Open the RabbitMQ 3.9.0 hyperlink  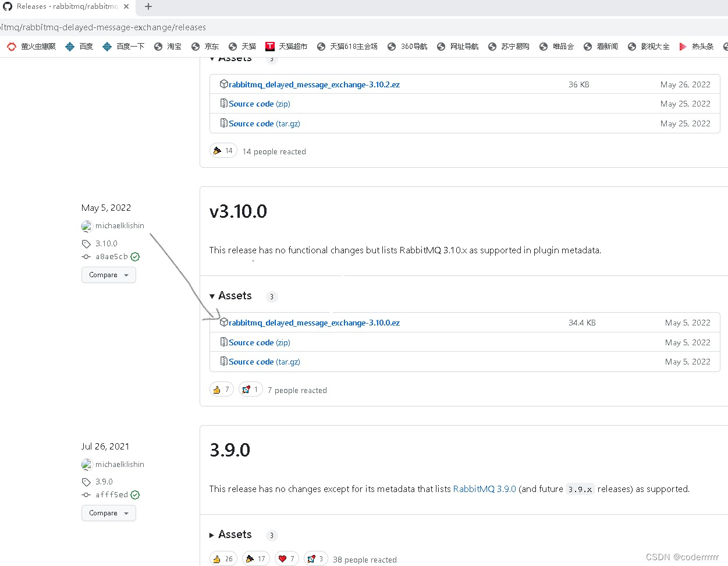[485, 489]
